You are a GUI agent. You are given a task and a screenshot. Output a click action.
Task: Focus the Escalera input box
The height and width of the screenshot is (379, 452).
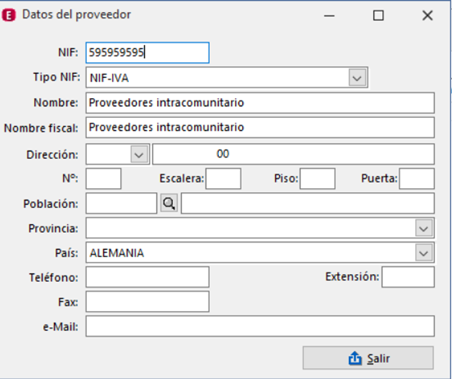[x=223, y=179]
